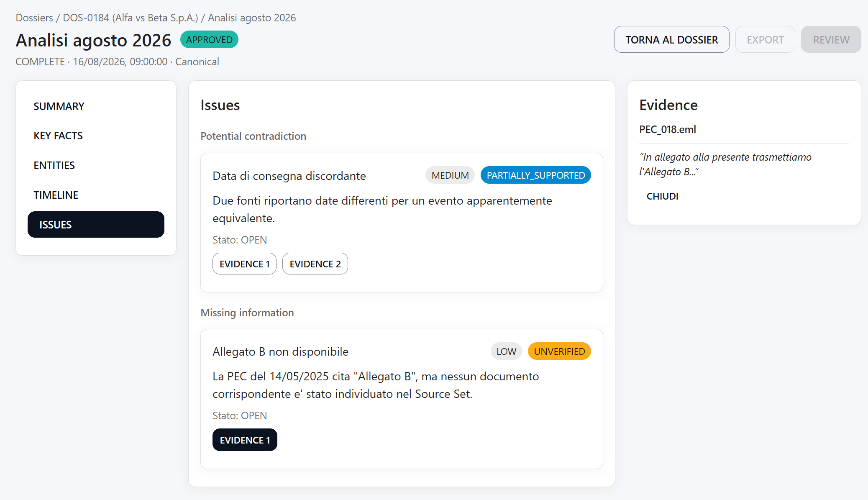Click the 'Issues' panel heading
The width and height of the screenshot is (868, 500).
point(220,105)
